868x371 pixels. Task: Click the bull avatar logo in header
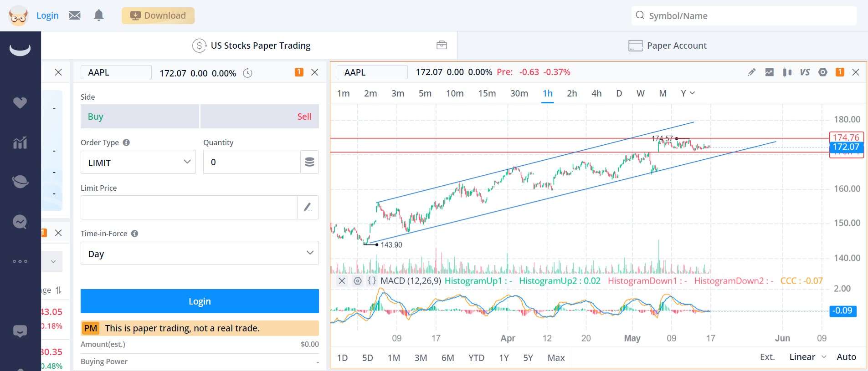[18, 15]
